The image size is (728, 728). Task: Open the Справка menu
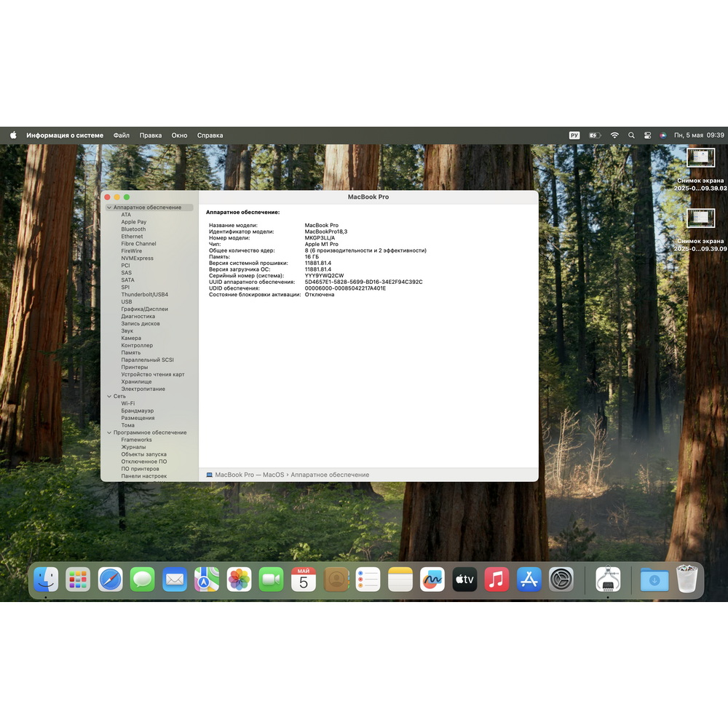210,135
